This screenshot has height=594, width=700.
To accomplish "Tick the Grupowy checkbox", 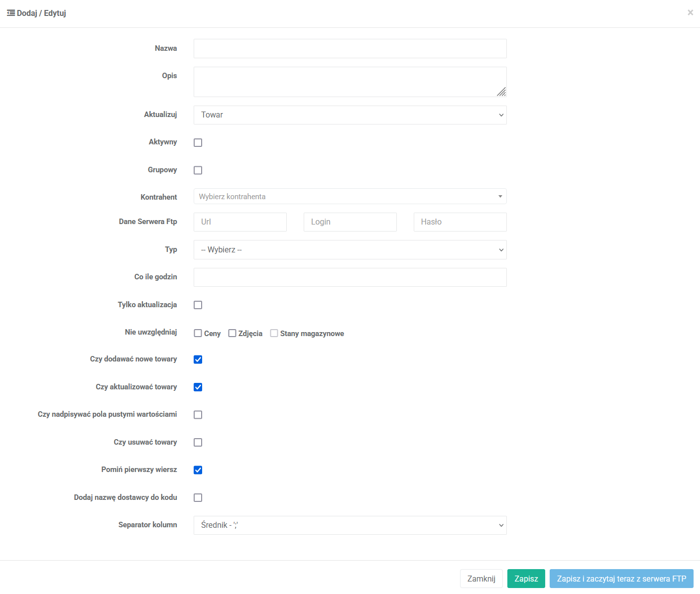I will coord(198,170).
